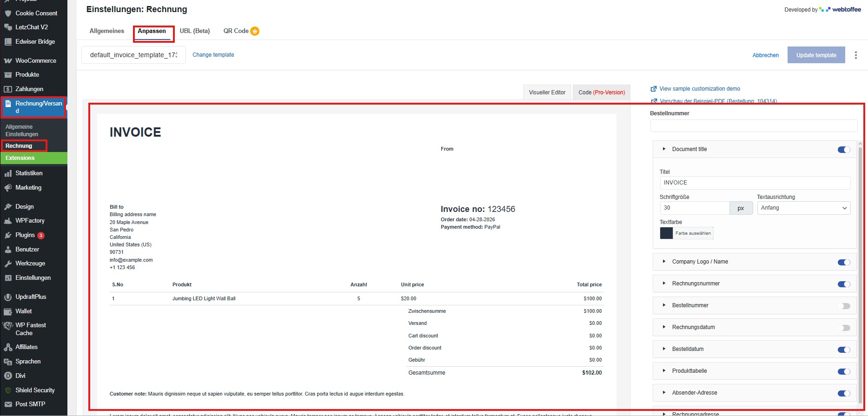The height and width of the screenshot is (416, 868).
Task: Click the Sprachen translate icon
Action: [8, 361]
